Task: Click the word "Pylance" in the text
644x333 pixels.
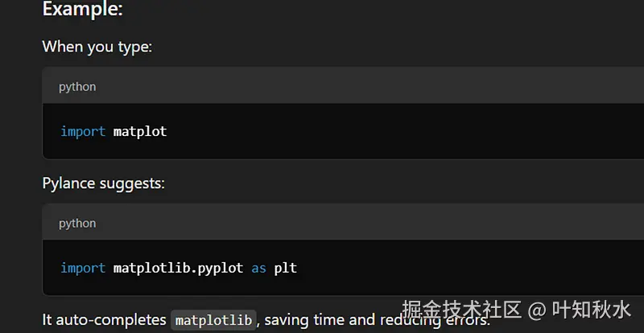Action: point(68,183)
